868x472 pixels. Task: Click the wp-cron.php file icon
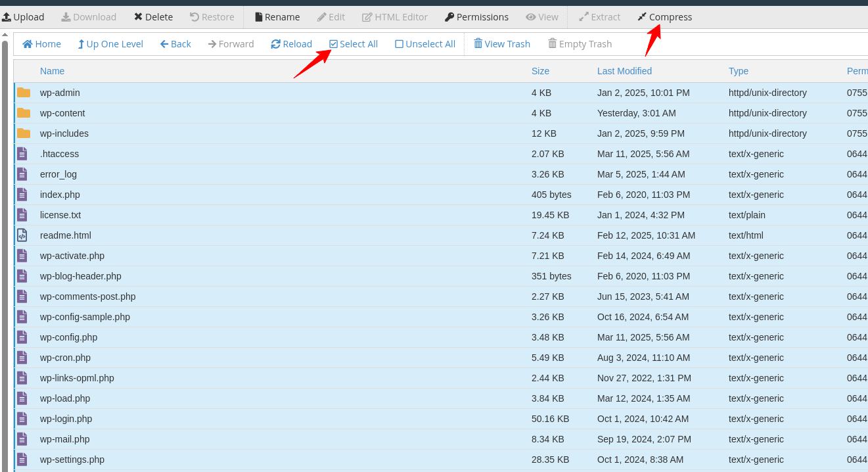pos(22,358)
